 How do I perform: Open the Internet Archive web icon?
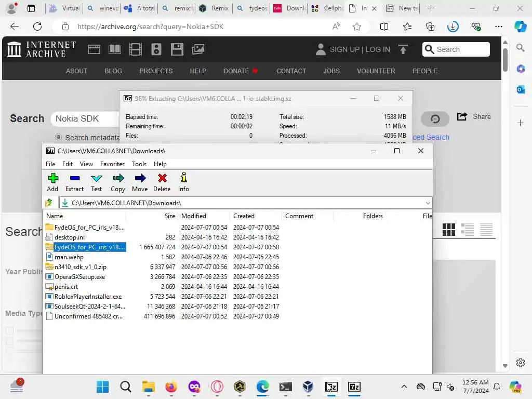click(94, 49)
